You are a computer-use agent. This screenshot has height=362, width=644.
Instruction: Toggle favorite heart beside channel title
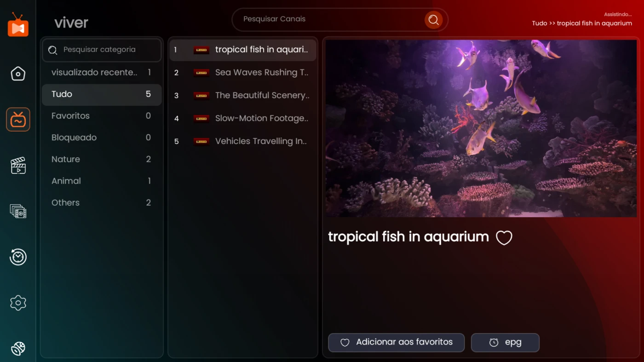point(504,238)
